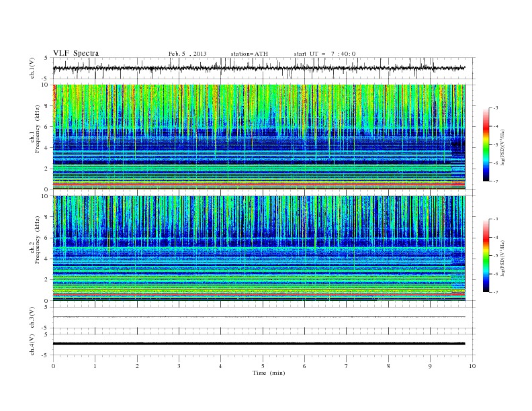The width and height of the screenshot is (532, 411).
Task: Click the ch.3 flat waveform trace
Action: 259,317
